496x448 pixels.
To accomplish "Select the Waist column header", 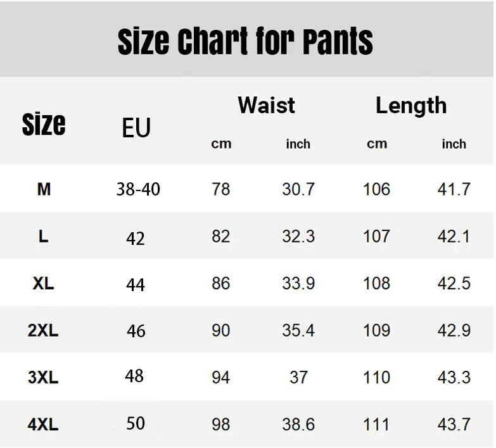I will click(x=266, y=105).
